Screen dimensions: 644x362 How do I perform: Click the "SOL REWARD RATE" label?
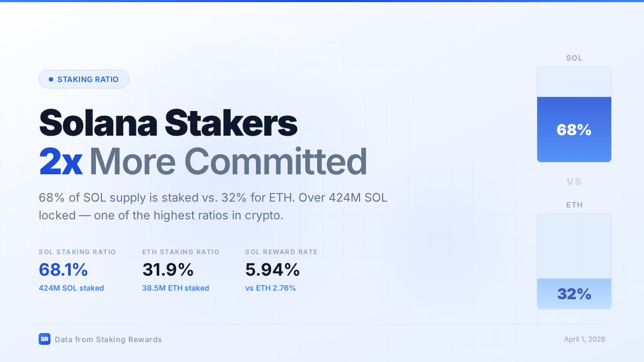pyautogui.click(x=281, y=252)
